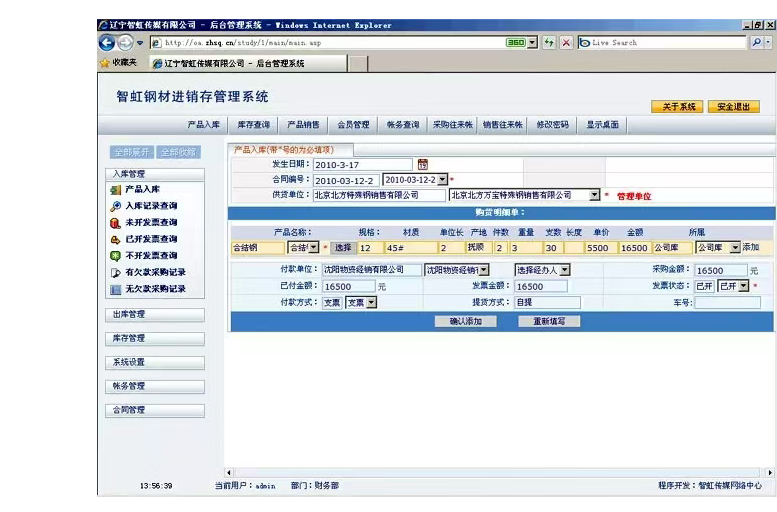Click the browser back arrow button
The height and width of the screenshot is (512, 777).
tap(107, 42)
